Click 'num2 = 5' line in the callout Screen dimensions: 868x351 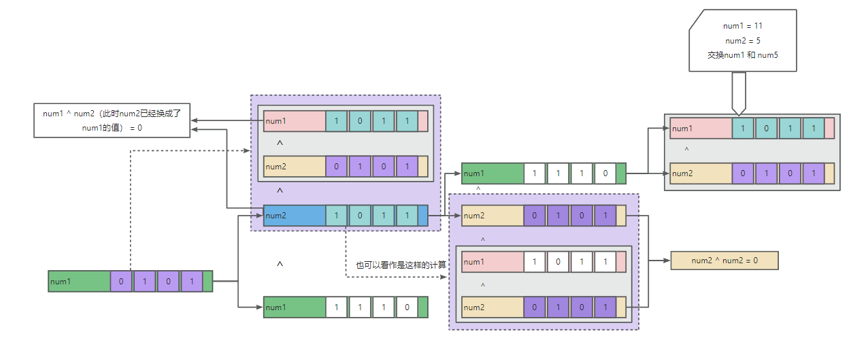coord(743,40)
